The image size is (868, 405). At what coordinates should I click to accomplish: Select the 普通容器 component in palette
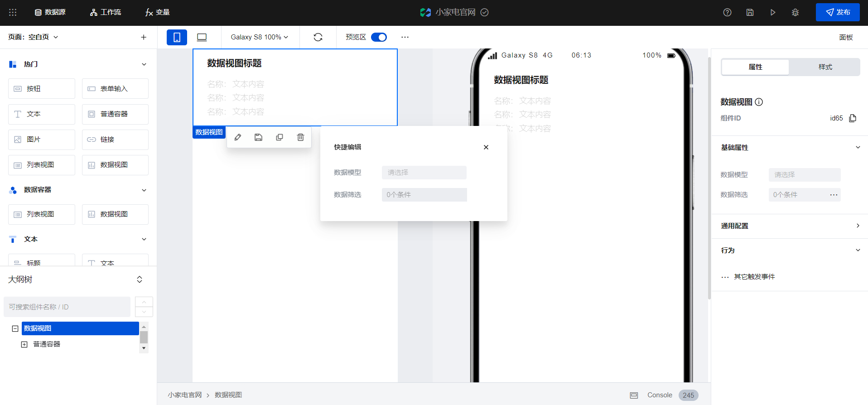point(115,114)
